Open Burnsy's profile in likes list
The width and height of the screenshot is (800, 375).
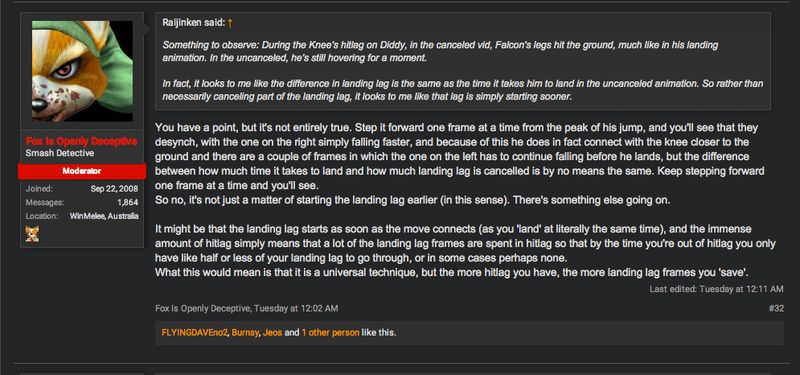pyautogui.click(x=245, y=333)
